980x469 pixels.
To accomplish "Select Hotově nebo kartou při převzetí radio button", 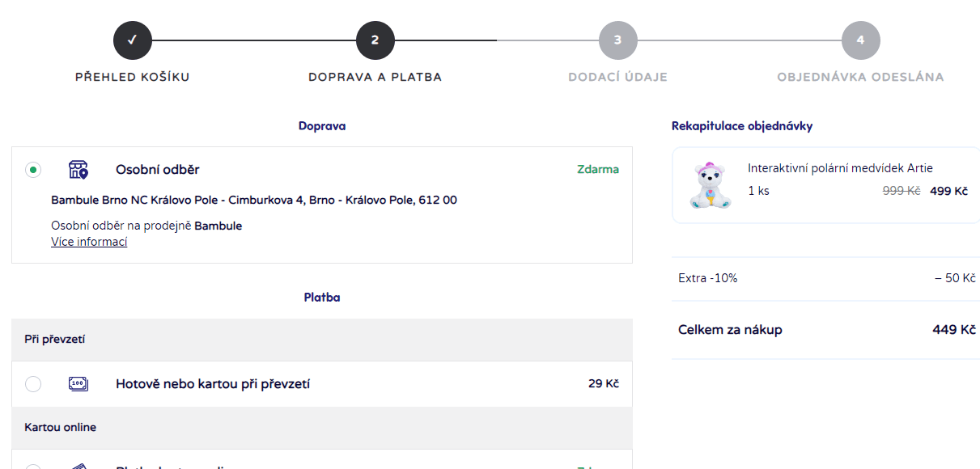I will click(33, 384).
